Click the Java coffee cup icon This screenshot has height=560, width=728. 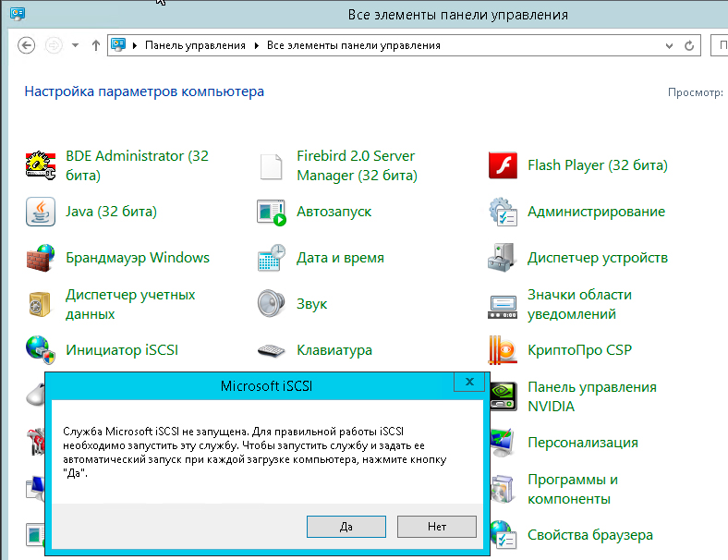click(41, 212)
